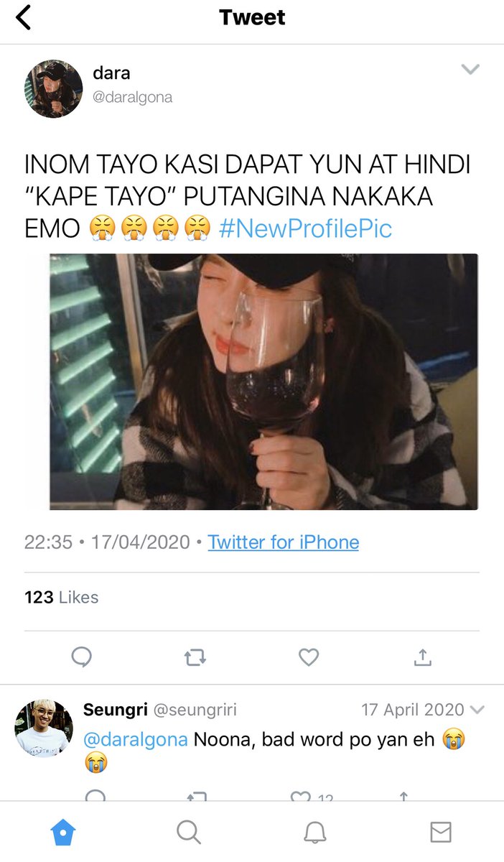Open the Seungri username in reply
Viewport: 504px width, 862px height.
click(113, 710)
